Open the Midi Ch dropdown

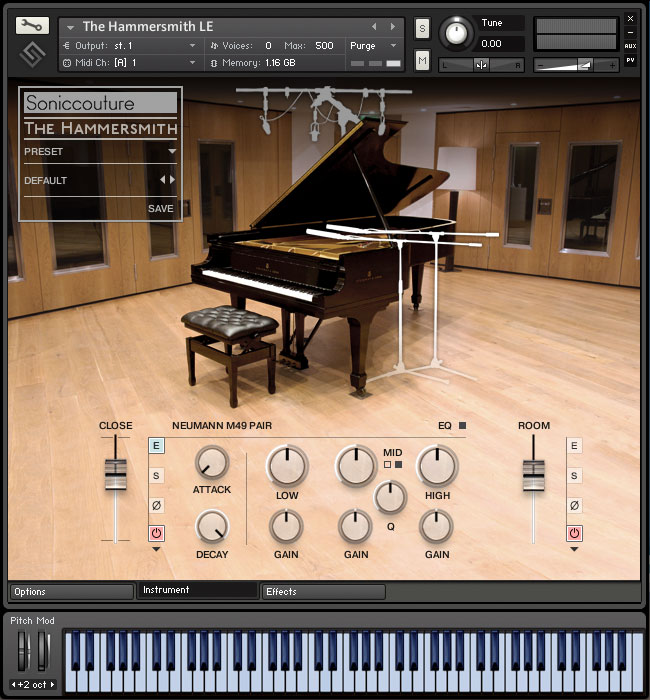pyautogui.click(x=192, y=63)
